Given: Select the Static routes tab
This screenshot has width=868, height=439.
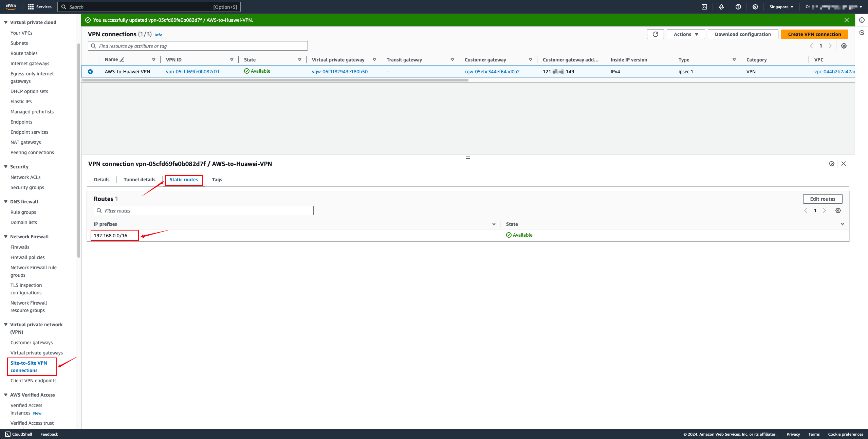Looking at the screenshot, I should (184, 179).
